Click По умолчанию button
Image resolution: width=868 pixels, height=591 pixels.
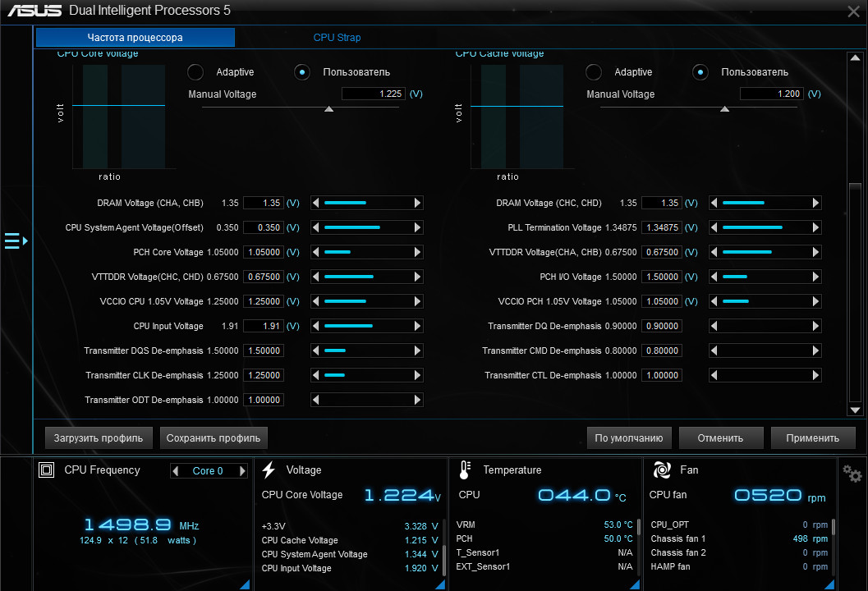coord(629,438)
